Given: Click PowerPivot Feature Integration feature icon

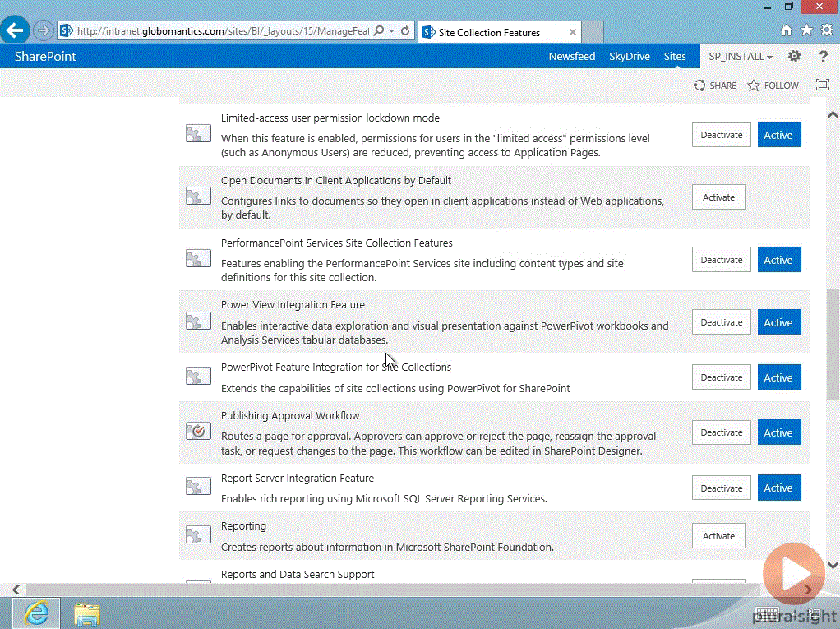Looking at the screenshot, I should point(198,376).
